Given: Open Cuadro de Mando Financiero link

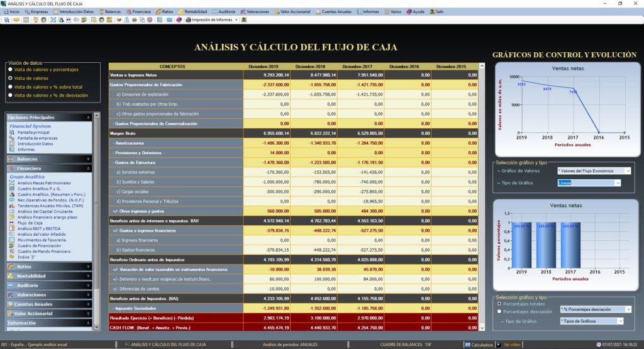Looking at the screenshot, I should [44, 252].
